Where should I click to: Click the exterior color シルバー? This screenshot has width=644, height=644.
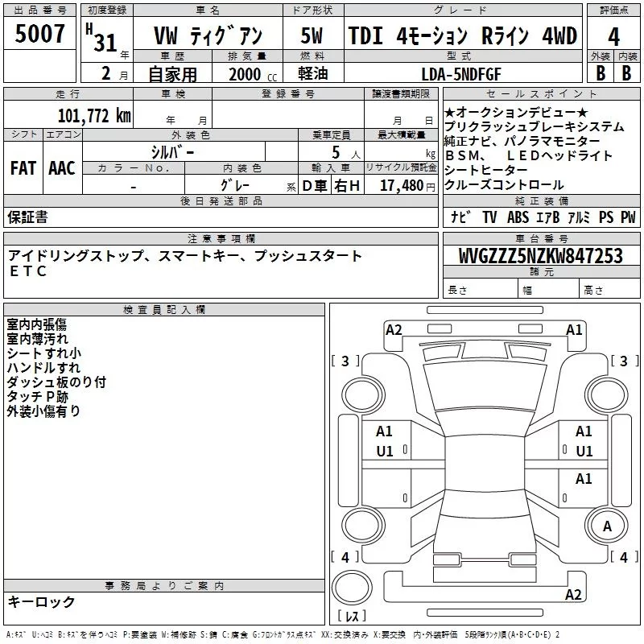point(173,152)
